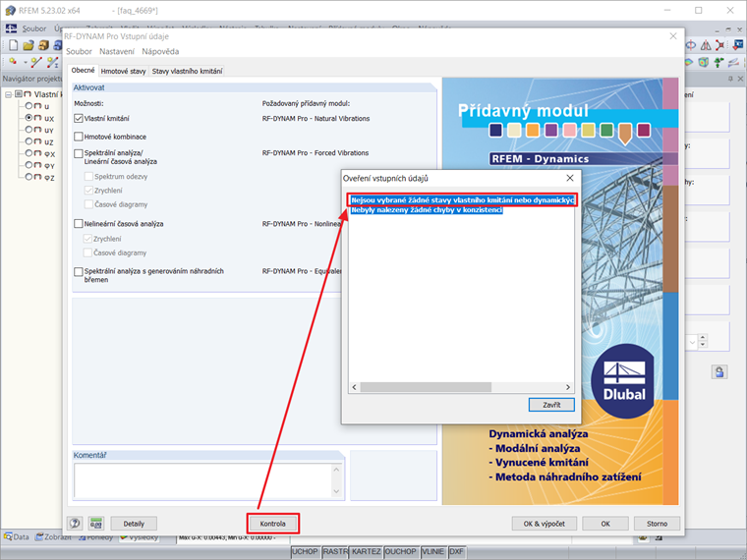Image resolution: width=747 pixels, height=560 pixels.
Task: Open the Nastavení menu in RF-DYNAM dialog
Action: (117, 51)
